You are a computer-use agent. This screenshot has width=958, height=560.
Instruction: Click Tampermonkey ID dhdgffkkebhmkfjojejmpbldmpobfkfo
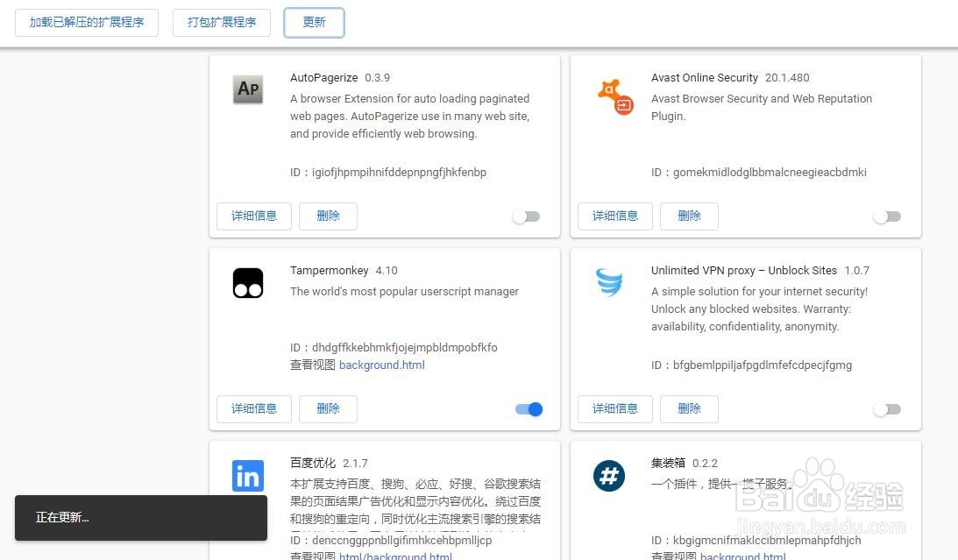pos(394,348)
